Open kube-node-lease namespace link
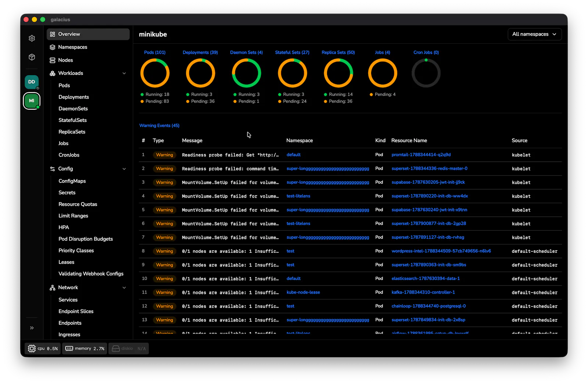Screen dimensions: 588x384 pos(303,293)
